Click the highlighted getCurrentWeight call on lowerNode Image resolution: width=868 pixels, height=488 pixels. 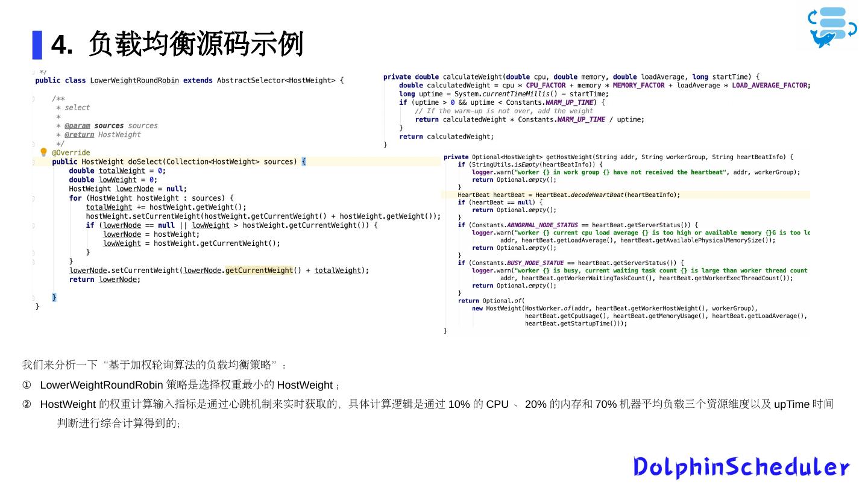coord(259,270)
